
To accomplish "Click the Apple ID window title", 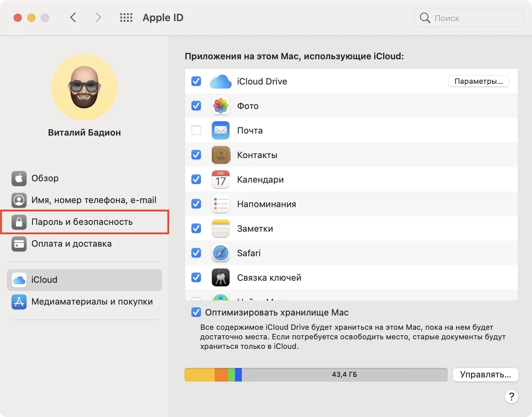I will click(163, 18).
